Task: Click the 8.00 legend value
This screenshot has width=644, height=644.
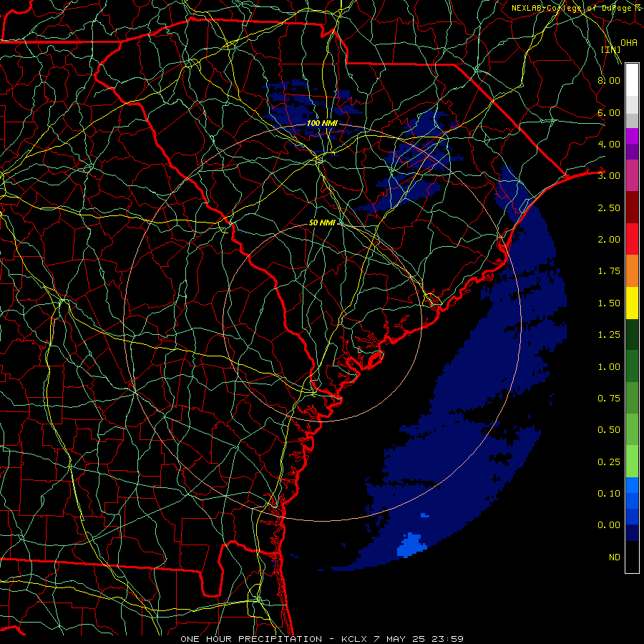Action: (609, 80)
